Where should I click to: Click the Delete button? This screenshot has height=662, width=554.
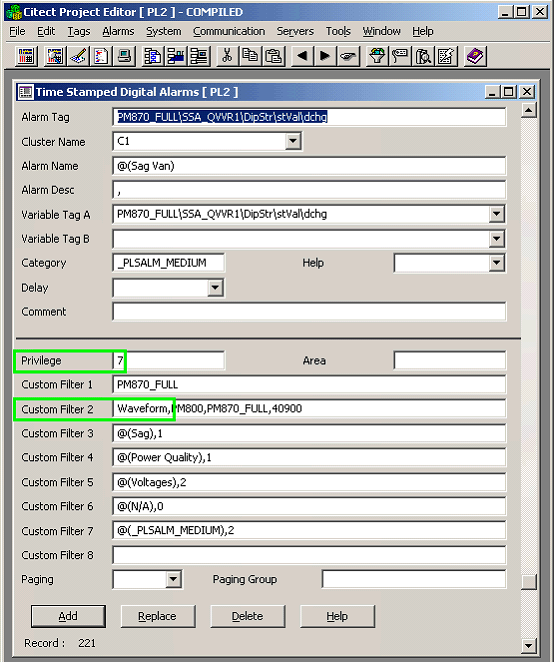click(247, 616)
